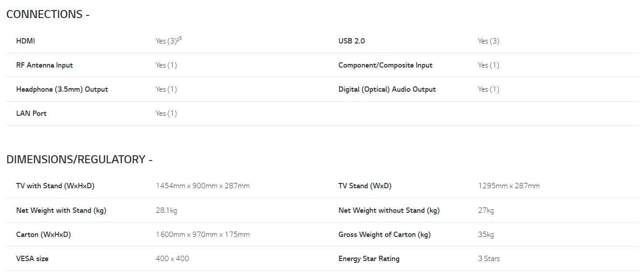The height and width of the screenshot is (272, 644).
Task: Select the Headphone (3.5mm) Output label
Action: coord(62,89)
